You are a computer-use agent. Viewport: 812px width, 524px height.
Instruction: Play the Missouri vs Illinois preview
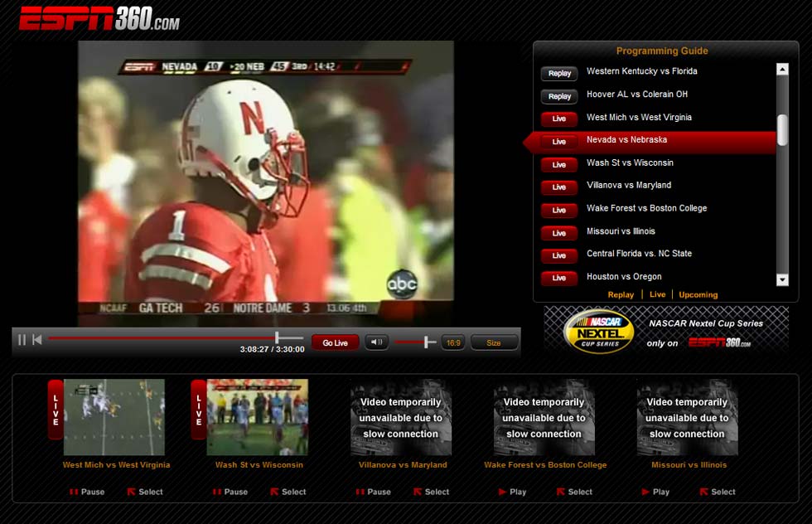point(655,492)
